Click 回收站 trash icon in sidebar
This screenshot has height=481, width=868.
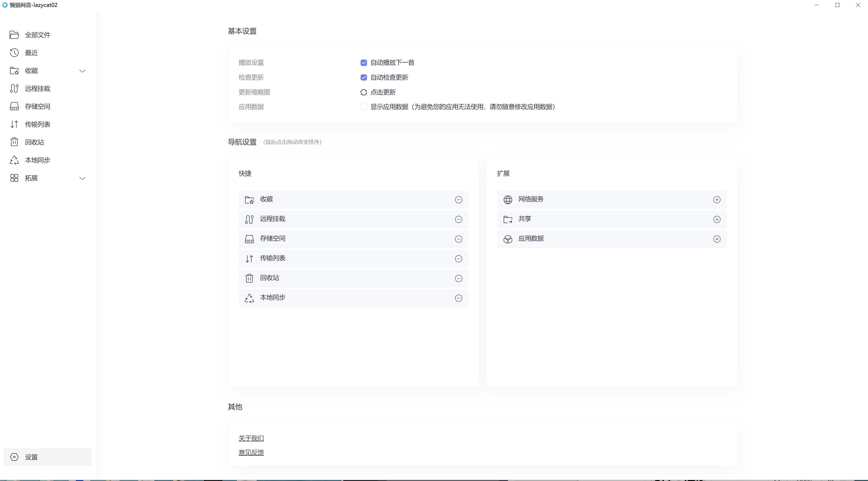tap(14, 142)
